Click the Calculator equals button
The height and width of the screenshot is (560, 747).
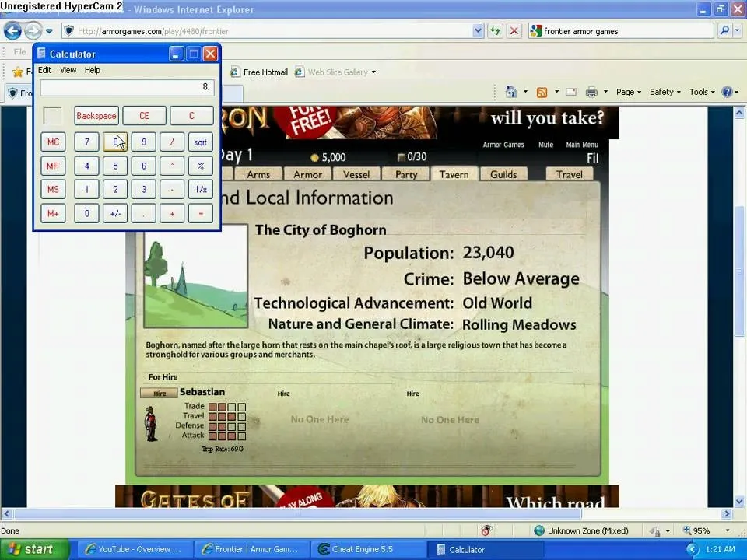(x=201, y=213)
